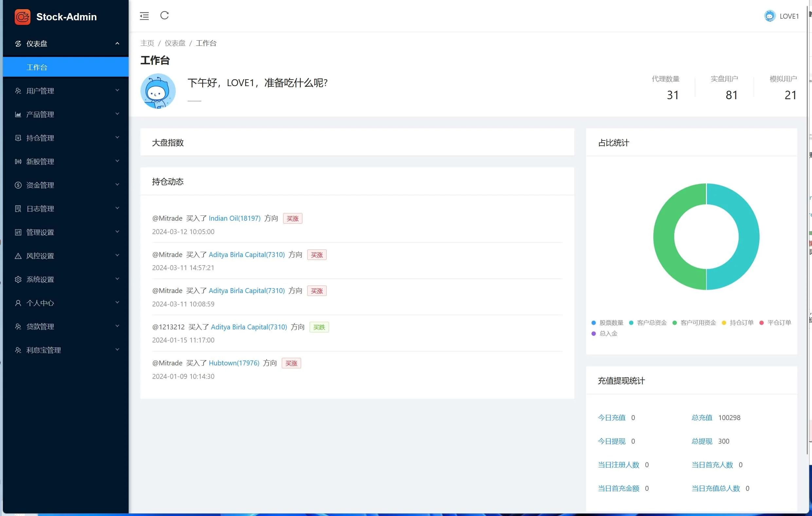Click the 产品管理 chart icon
Viewport: 812px width, 516px height.
[x=18, y=114]
